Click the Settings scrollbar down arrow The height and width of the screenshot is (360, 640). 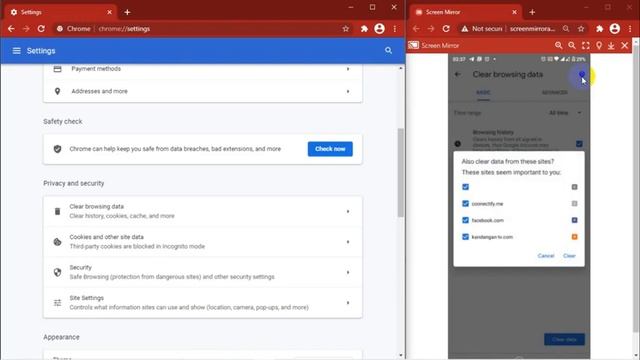pyautogui.click(x=401, y=356)
